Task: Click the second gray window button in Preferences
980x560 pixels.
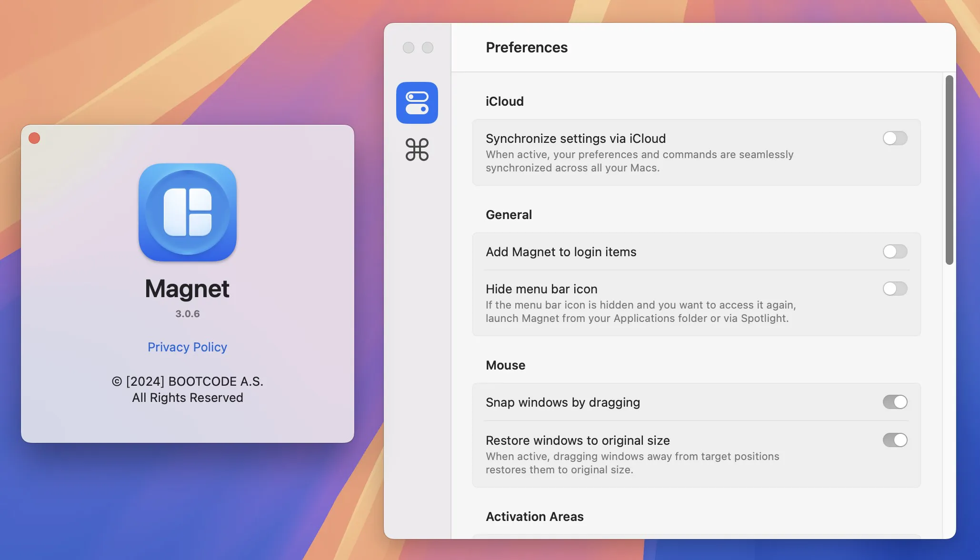Action: click(x=428, y=48)
